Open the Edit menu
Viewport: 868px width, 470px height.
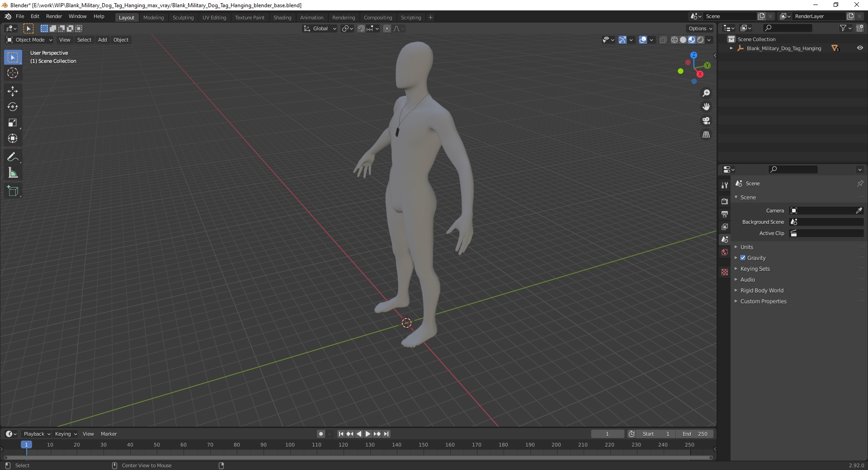[35, 16]
